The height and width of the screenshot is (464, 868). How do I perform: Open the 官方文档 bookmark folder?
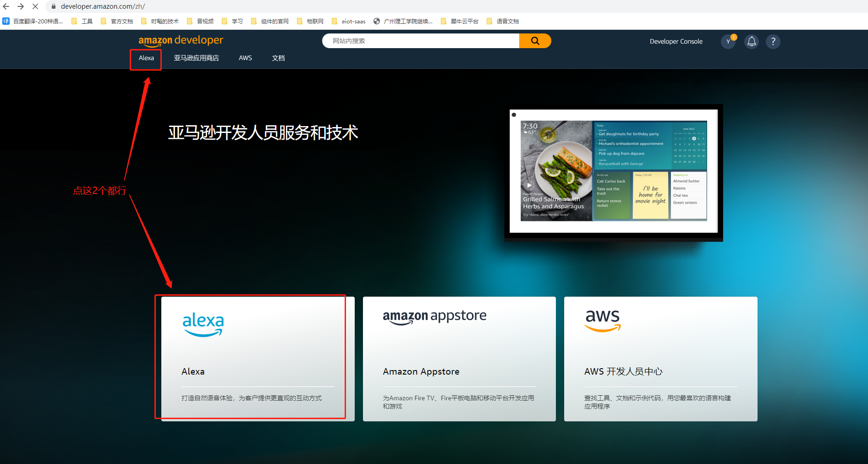click(x=117, y=21)
